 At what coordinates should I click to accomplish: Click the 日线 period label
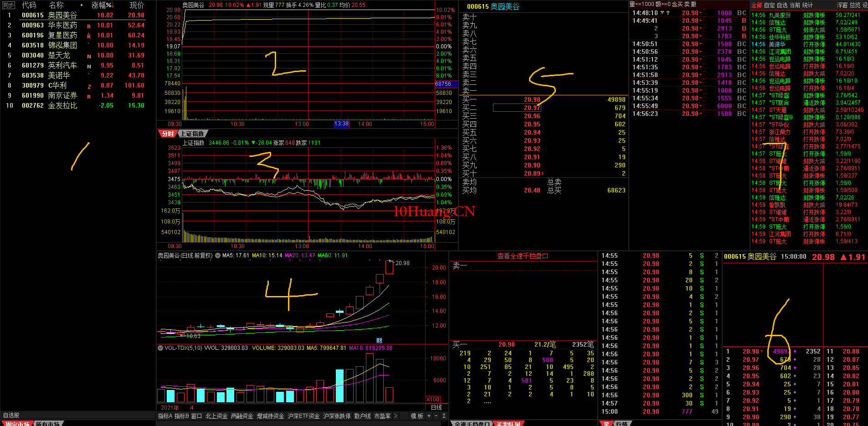point(437,407)
